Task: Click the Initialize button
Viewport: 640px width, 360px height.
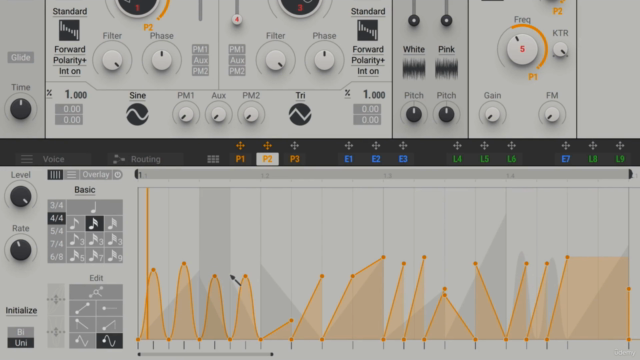Action: click(x=21, y=311)
